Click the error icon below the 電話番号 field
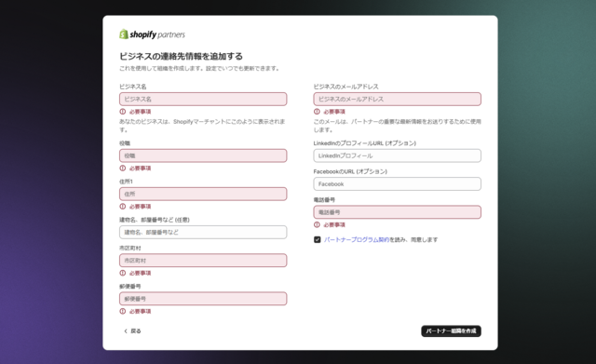Viewport: 596px width, 364px height. pyautogui.click(x=317, y=224)
